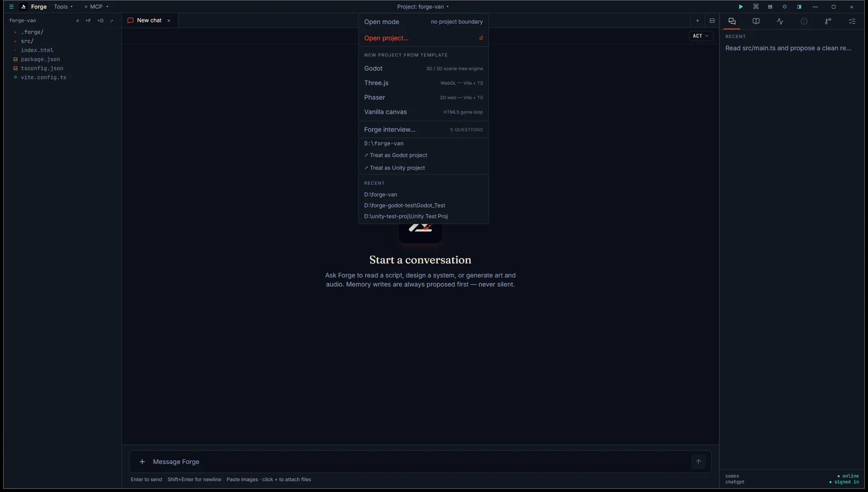
Task: Open the MCP dropdown menu
Action: click(97, 7)
